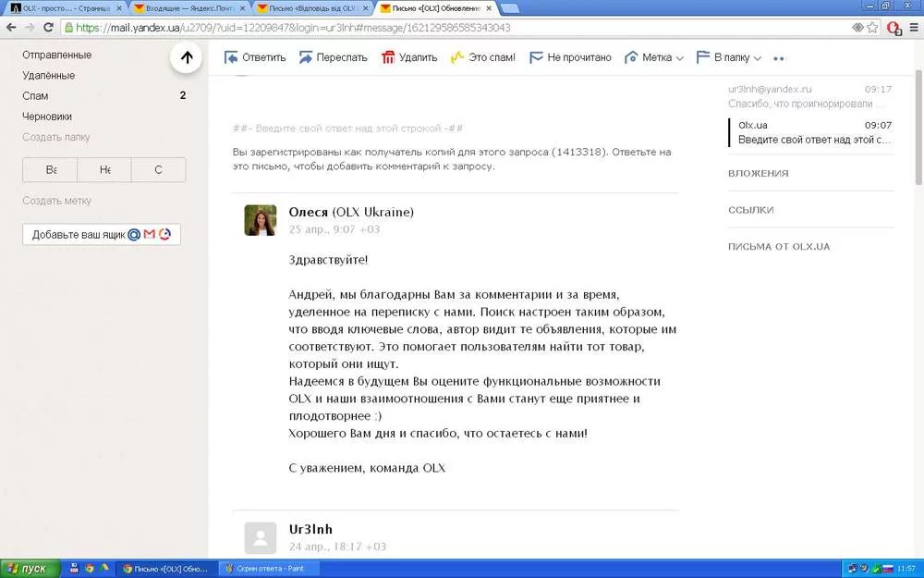924x578 pixels.
Task: Click the 'С' label filter button
Action: pos(159,170)
